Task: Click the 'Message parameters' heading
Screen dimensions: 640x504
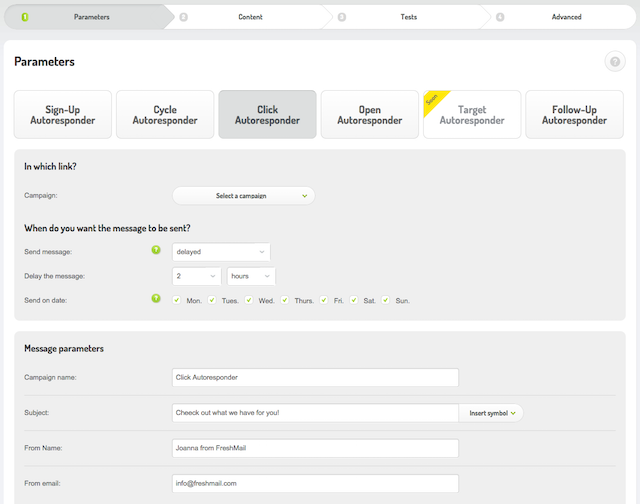Action: tap(64, 349)
